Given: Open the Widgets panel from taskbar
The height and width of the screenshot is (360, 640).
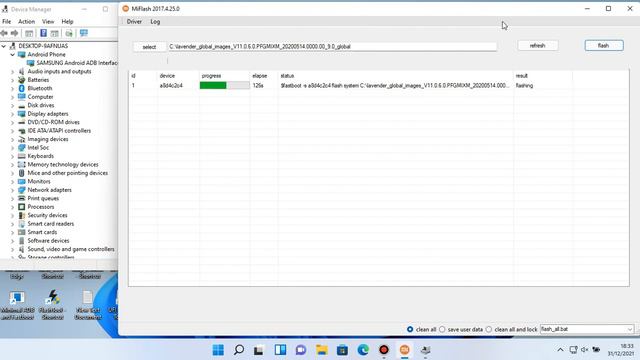Looking at the screenshot, I should coord(280,350).
